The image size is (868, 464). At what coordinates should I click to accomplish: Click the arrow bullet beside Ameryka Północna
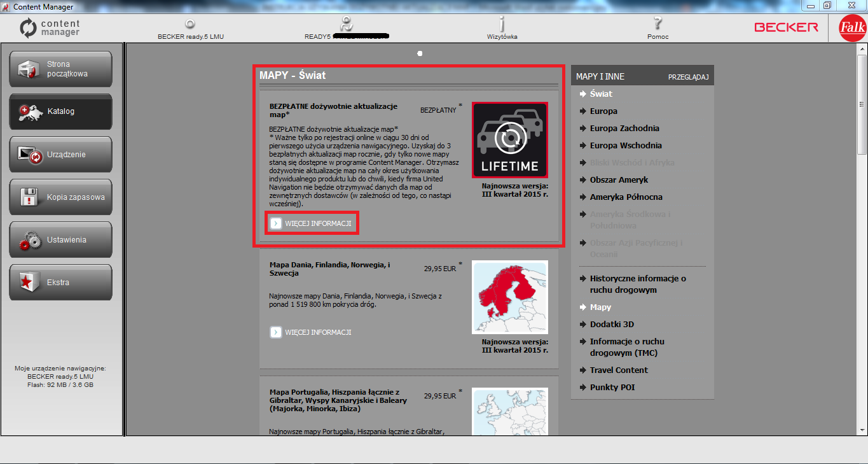click(583, 197)
